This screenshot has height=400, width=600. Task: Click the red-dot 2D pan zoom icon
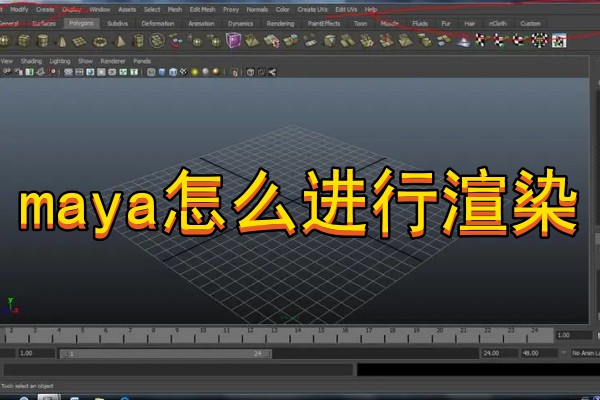coord(52,72)
